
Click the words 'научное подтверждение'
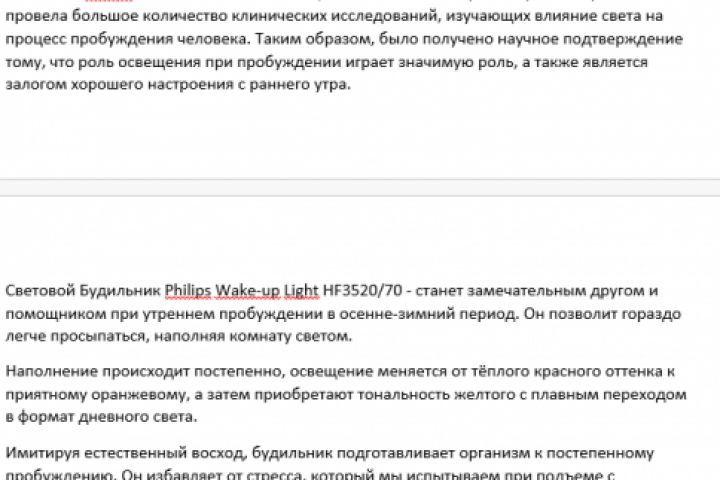[x=590, y=40]
